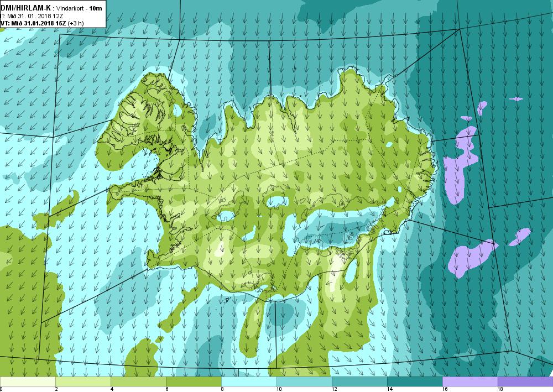Screen dimensions: 553x392
Task: Select the pale cyan 8–10 legend swatch
Action: click(249, 381)
